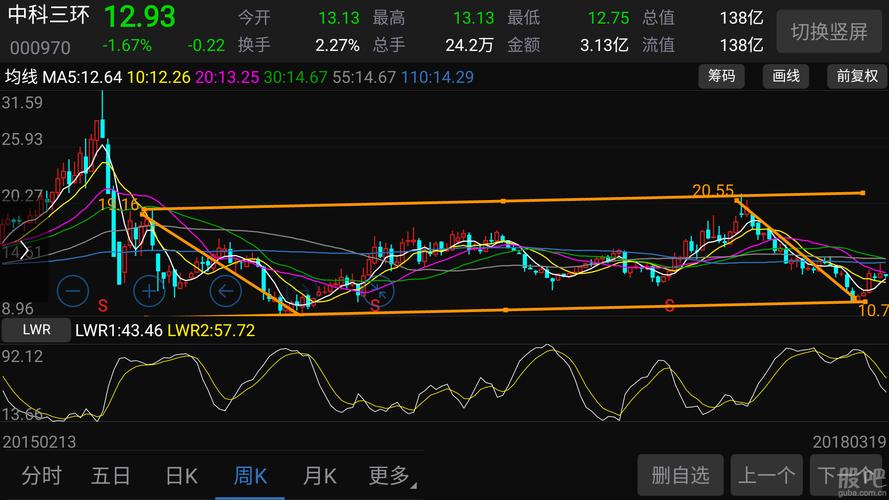Go to next stock with 下一个
This screenshot has width=889, height=500.
[x=848, y=475]
